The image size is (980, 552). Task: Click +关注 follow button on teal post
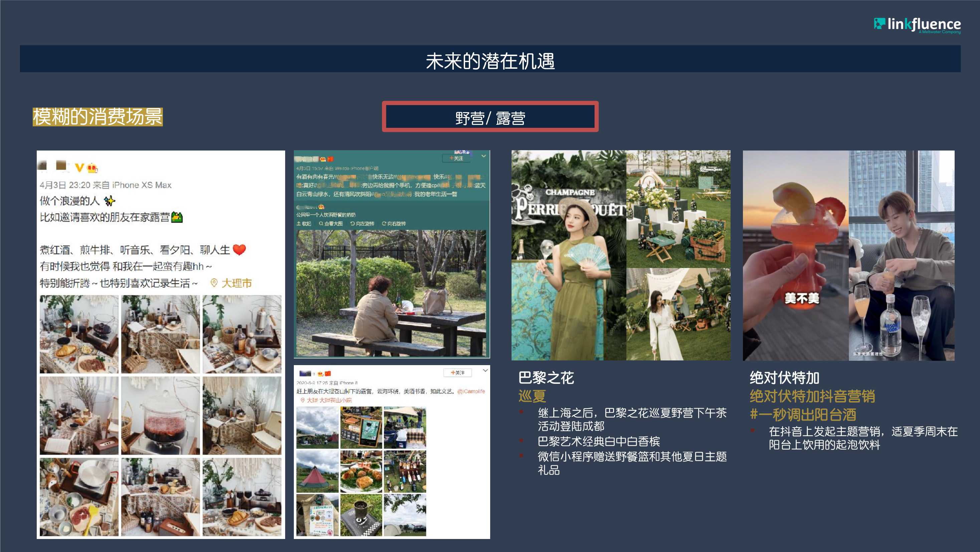click(456, 158)
